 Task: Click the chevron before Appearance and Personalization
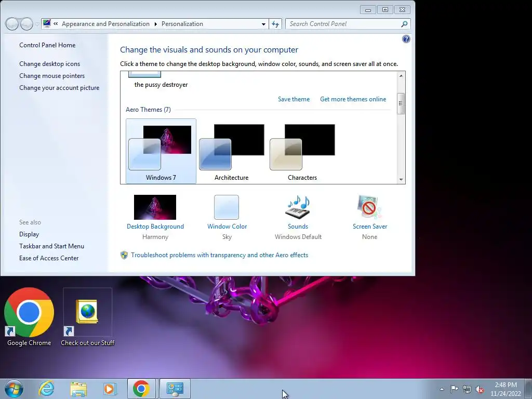coord(56,24)
